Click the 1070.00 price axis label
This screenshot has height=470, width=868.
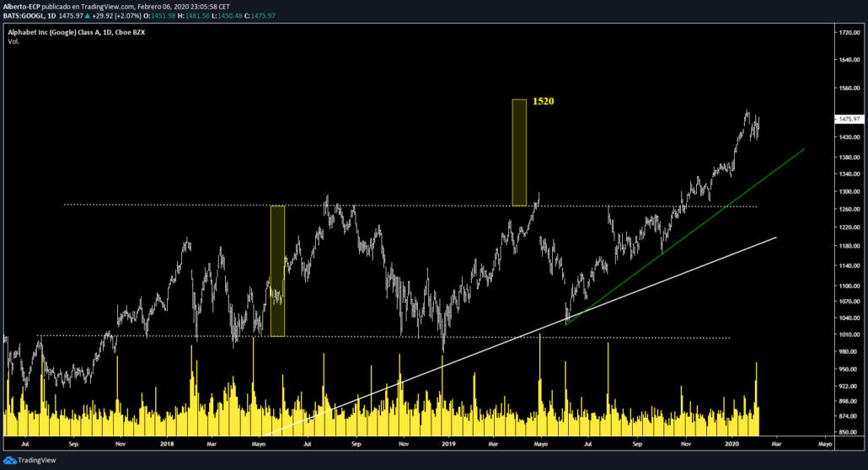[849, 302]
